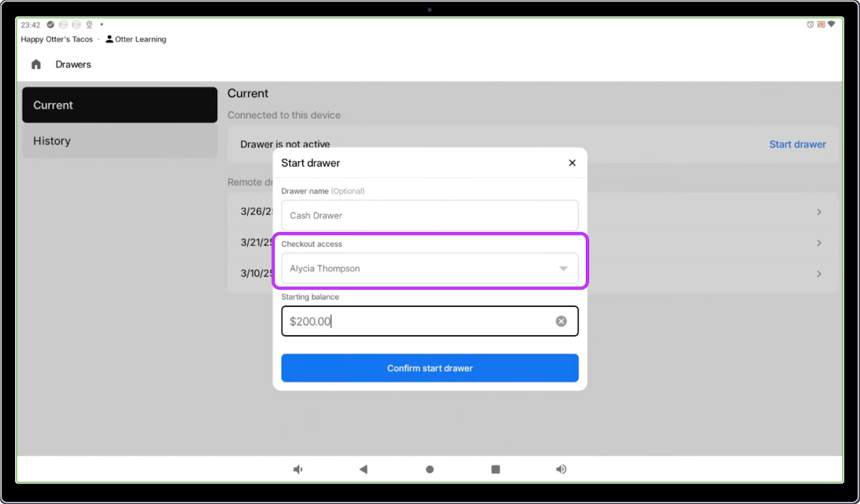The image size is (860, 504).
Task: Close the Start drawer dialog
Action: coord(572,163)
